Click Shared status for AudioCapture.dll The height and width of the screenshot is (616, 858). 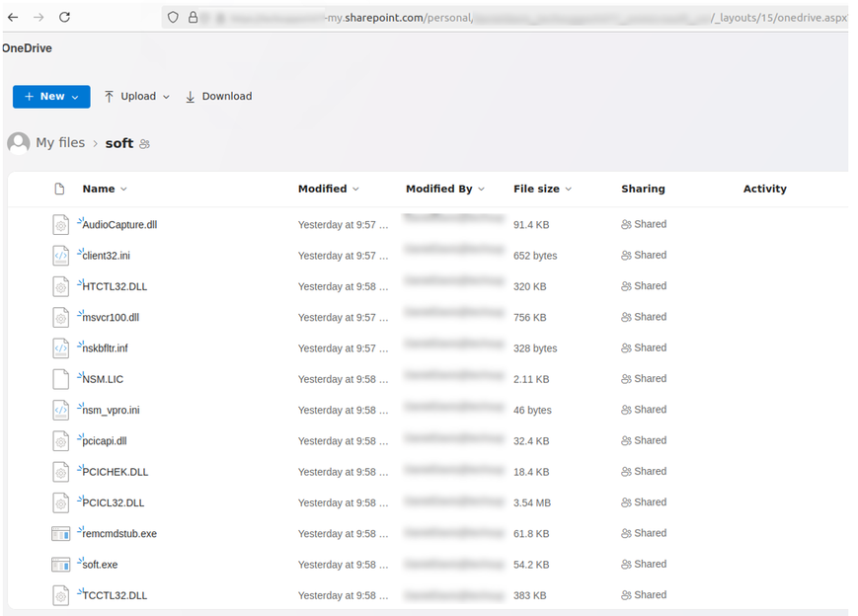(x=644, y=224)
